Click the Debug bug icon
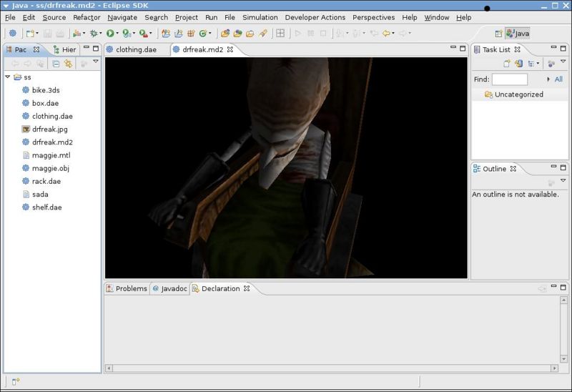This screenshot has height=392, width=572. point(94,34)
